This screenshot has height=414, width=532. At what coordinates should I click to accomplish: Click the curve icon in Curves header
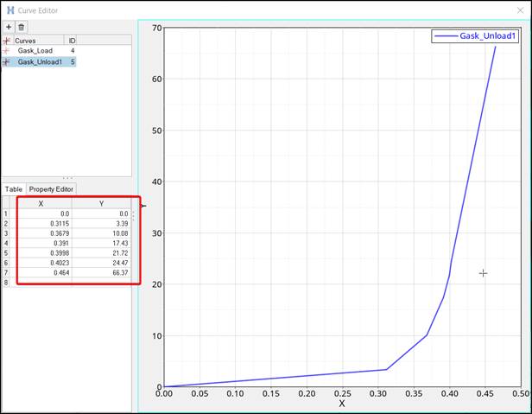[7, 41]
